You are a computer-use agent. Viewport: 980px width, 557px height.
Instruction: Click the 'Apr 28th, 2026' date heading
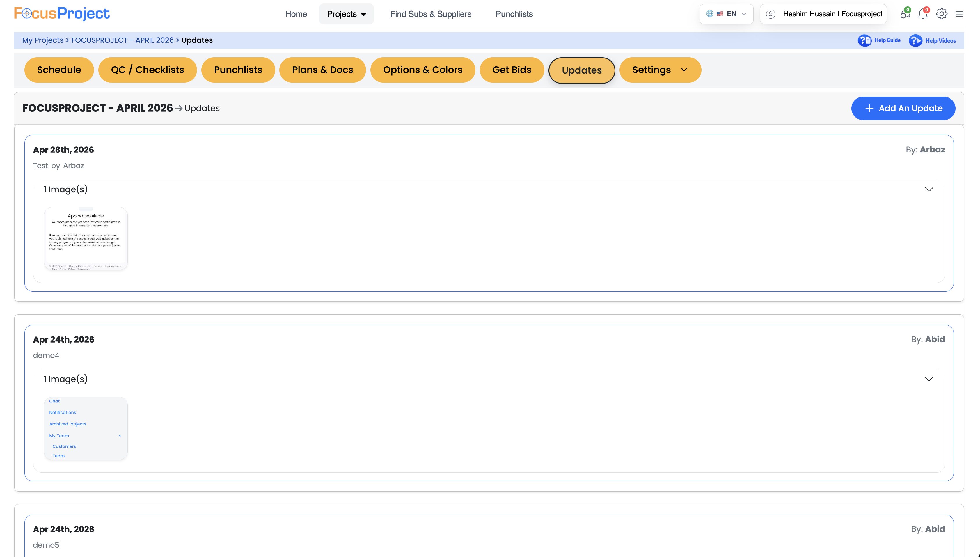point(63,150)
